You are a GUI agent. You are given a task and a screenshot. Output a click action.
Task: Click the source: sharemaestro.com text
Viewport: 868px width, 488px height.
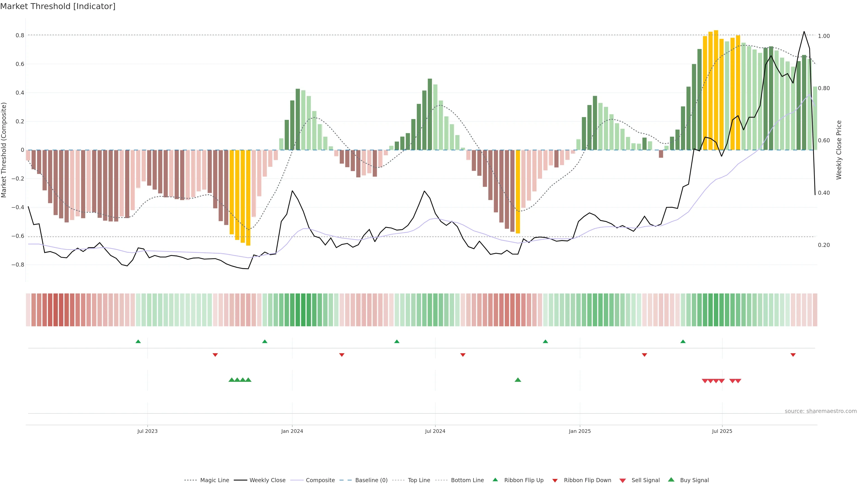pos(821,411)
